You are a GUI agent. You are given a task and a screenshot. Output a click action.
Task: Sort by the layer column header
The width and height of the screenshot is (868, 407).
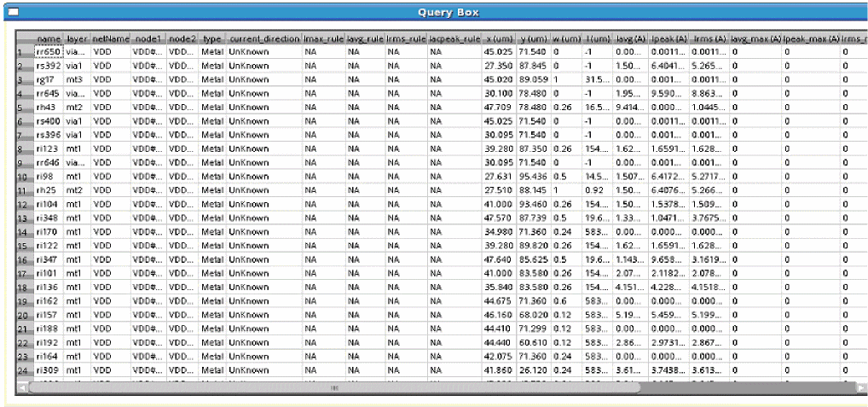tap(78, 39)
